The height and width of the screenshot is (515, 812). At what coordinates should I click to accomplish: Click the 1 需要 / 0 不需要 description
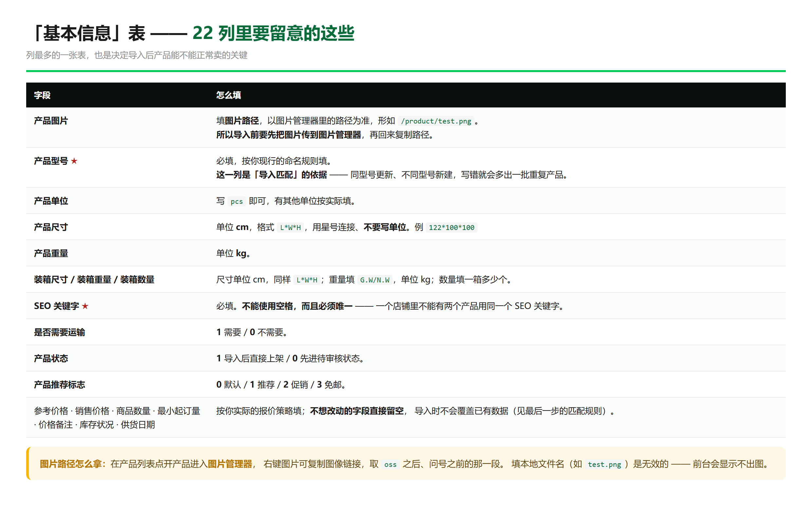coord(252,332)
